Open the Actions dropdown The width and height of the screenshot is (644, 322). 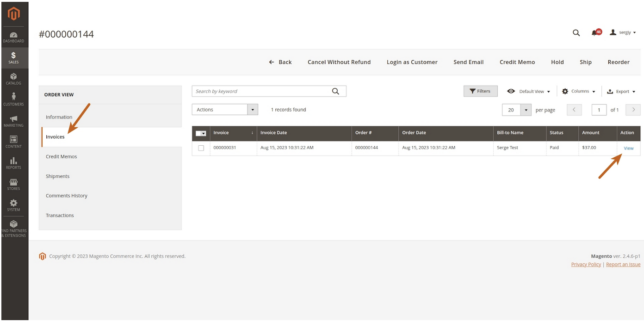point(225,110)
